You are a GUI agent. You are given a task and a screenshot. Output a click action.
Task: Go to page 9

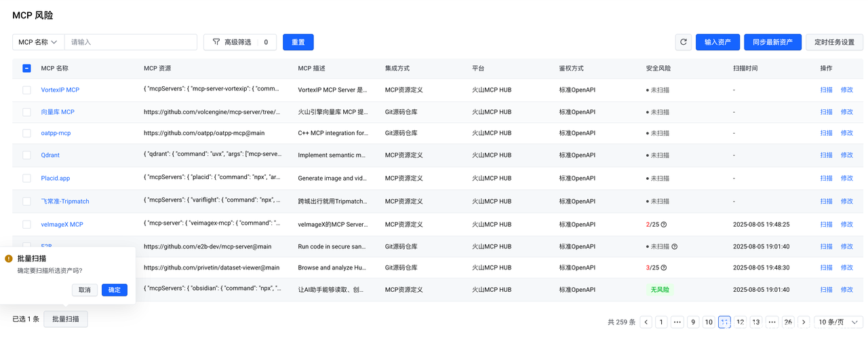tap(692, 322)
